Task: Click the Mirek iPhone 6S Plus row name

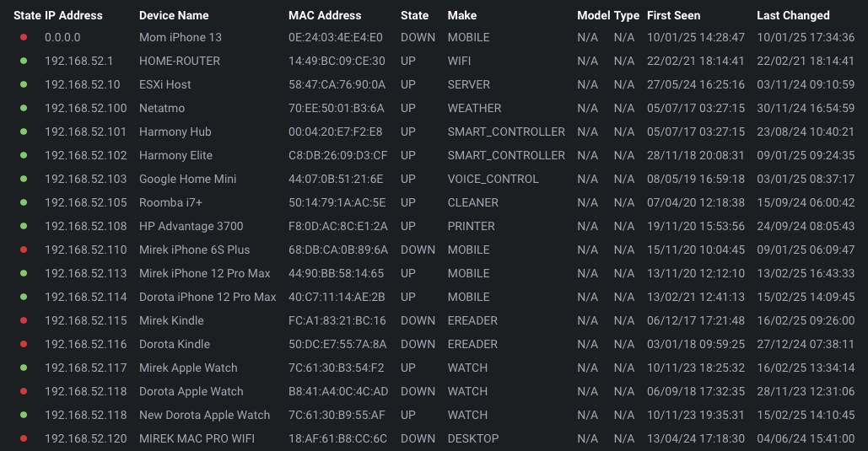Action: 194,250
